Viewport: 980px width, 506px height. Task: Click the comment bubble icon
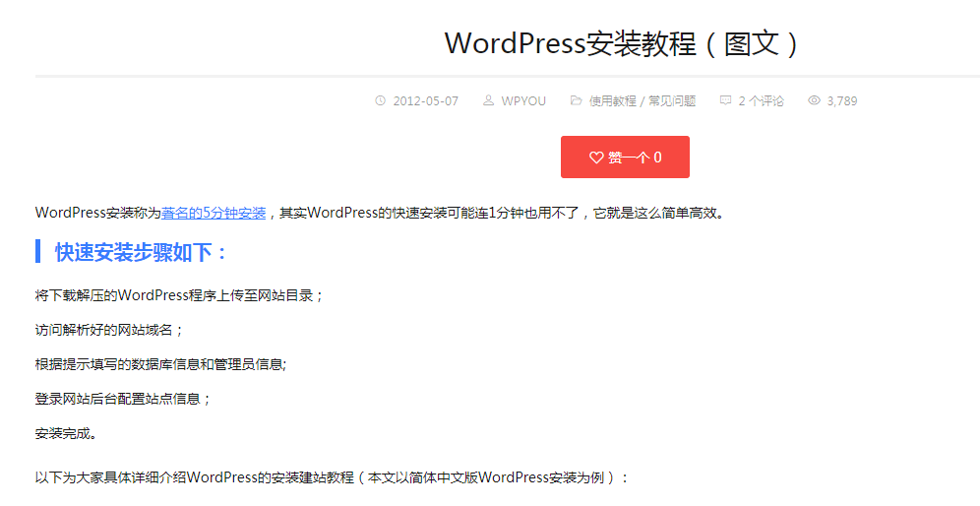[x=725, y=100]
